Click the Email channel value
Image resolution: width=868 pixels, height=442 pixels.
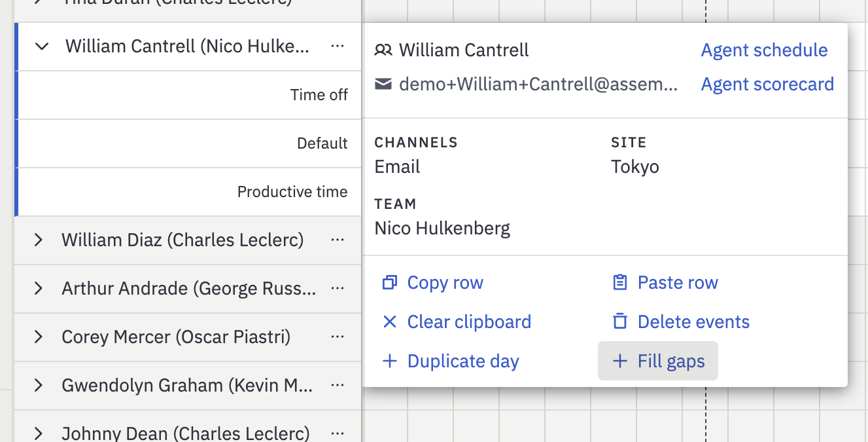click(x=397, y=167)
